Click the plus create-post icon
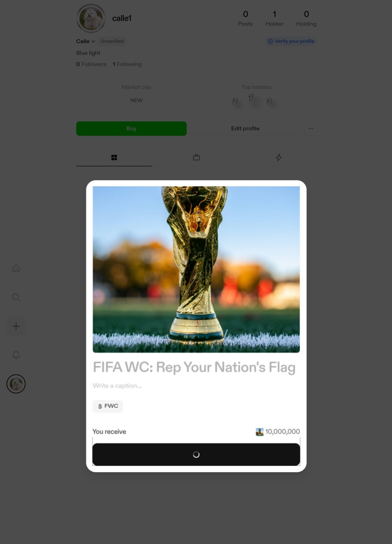This screenshot has width=392, height=544. tap(16, 326)
